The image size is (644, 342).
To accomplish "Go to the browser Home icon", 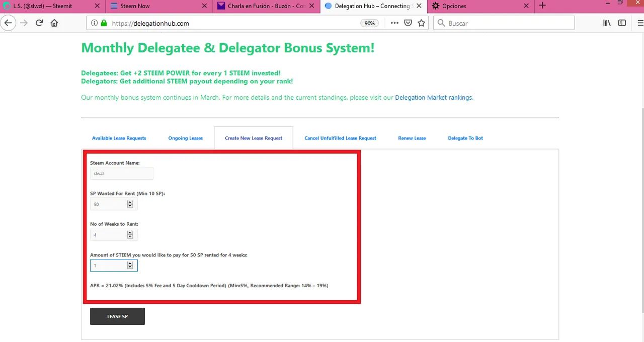I will [54, 23].
